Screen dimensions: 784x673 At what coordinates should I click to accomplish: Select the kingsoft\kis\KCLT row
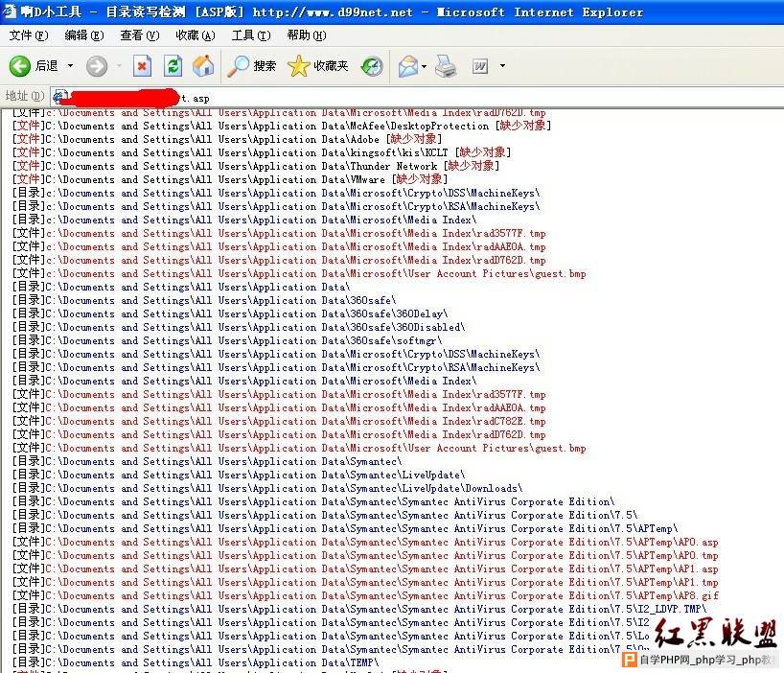[262, 152]
